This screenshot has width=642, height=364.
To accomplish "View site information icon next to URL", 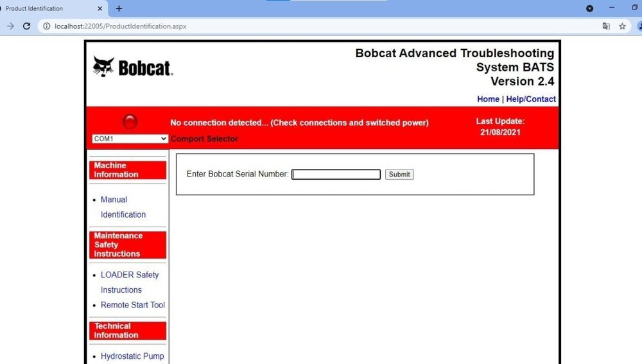I will (47, 26).
